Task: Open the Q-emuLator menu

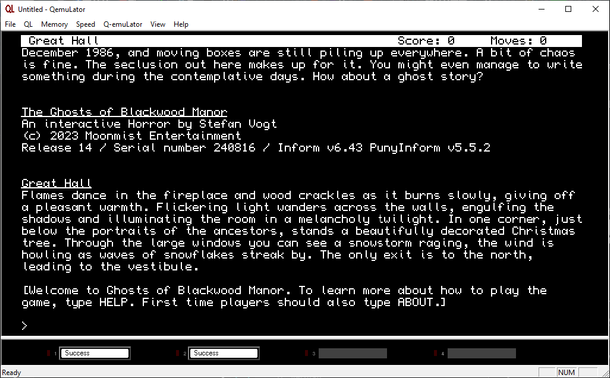Action: pos(123,24)
